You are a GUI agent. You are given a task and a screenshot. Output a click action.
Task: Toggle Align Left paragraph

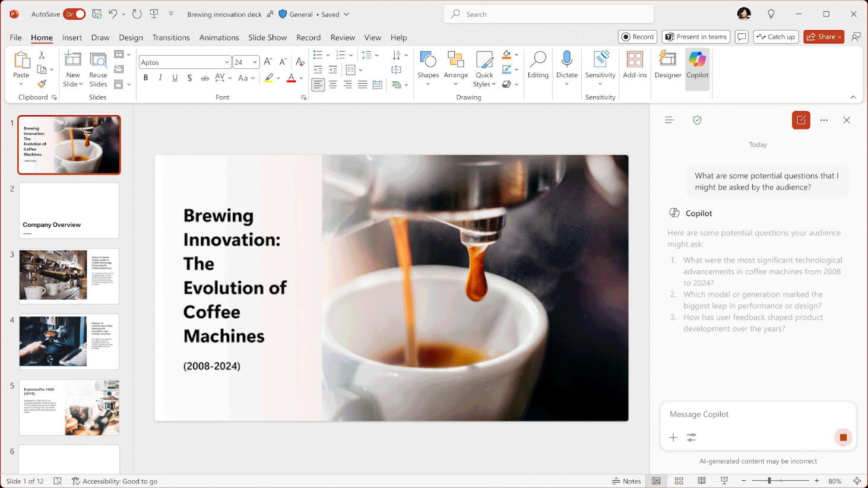pos(318,85)
